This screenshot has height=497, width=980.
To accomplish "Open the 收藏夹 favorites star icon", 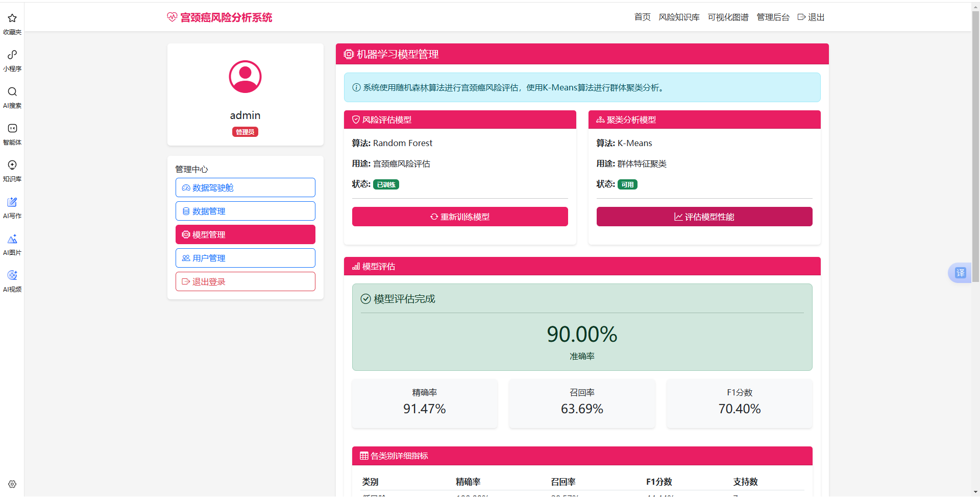I will (x=12, y=18).
